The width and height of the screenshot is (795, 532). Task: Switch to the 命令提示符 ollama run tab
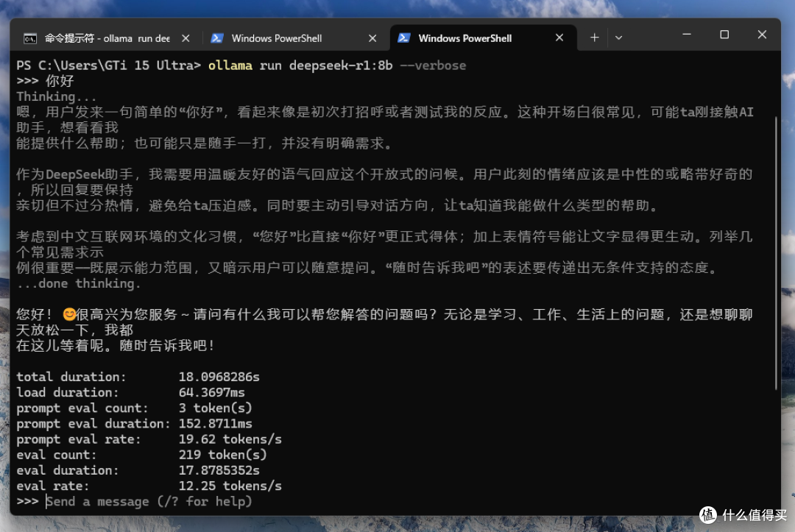107,38
